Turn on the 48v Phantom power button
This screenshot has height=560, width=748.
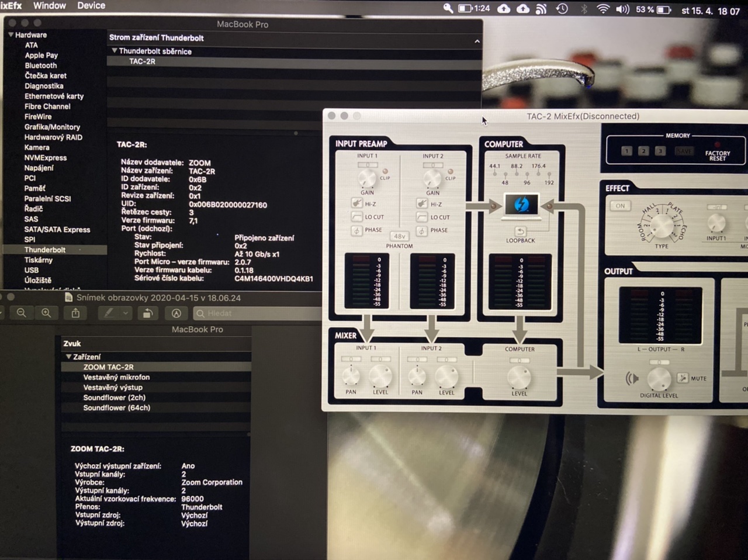(399, 236)
